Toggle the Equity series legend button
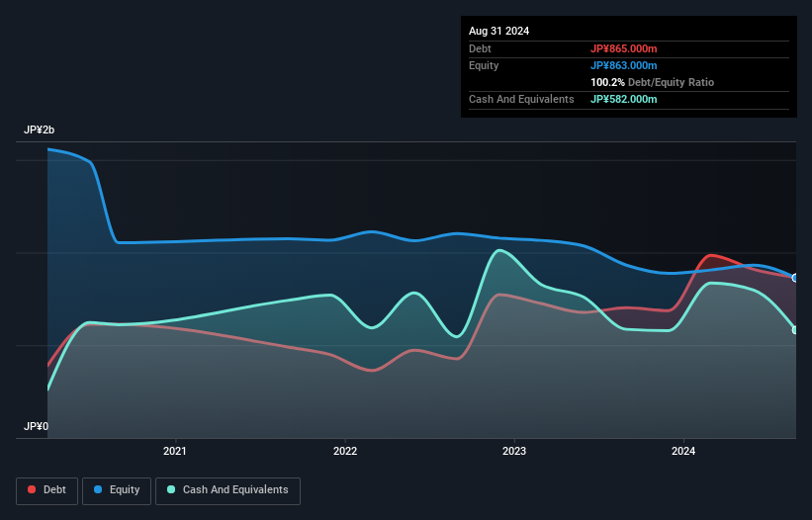The width and height of the screenshot is (812, 520). click(x=117, y=490)
